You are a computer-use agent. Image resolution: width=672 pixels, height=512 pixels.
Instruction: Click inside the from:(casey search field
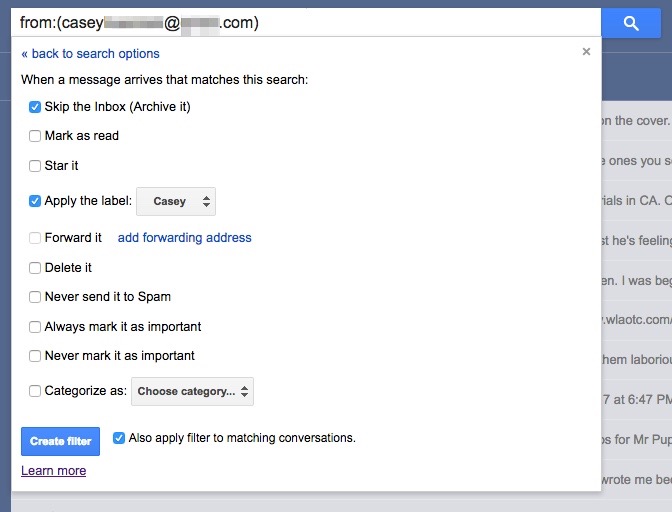point(306,23)
